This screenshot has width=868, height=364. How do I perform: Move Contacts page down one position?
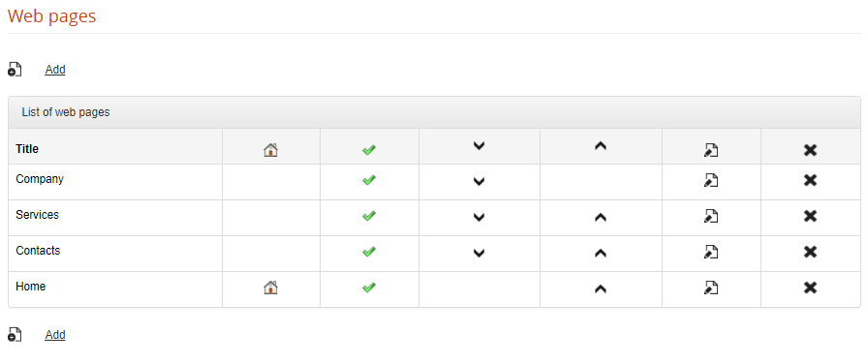(x=479, y=254)
